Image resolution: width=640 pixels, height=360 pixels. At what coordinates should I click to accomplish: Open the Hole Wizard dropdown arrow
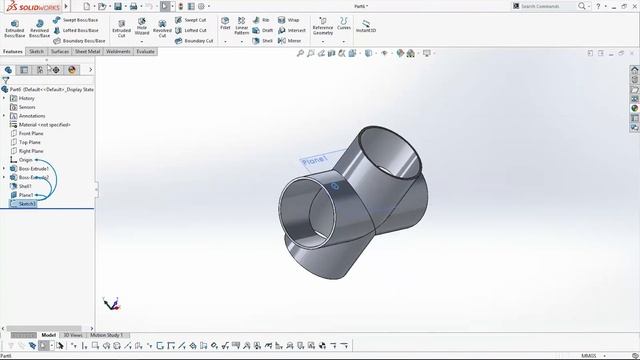142,42
